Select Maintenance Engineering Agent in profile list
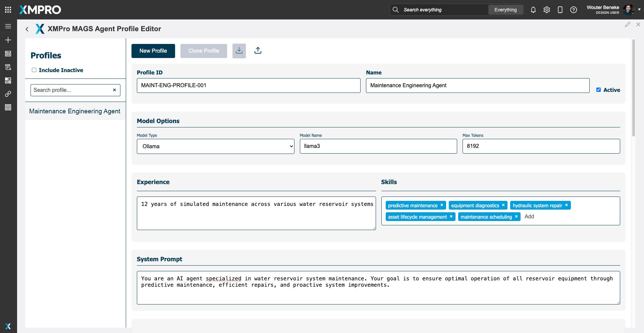Viewport: 644px width, 333px height. point(75,111)
